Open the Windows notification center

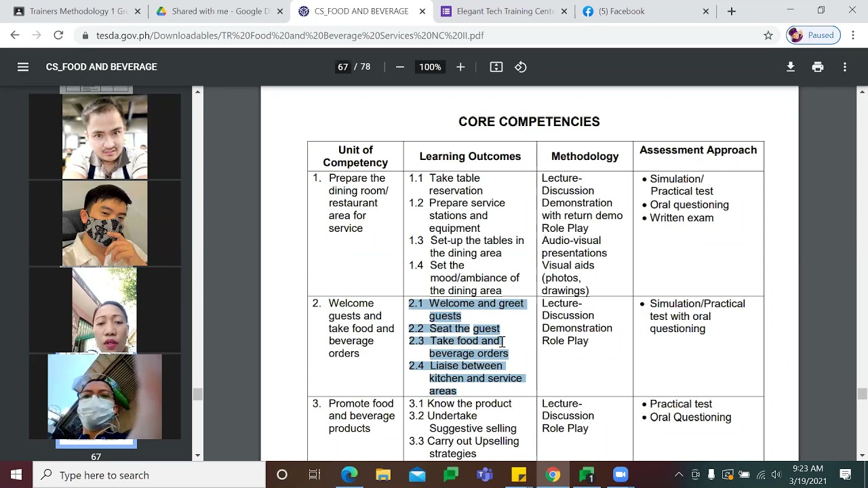846,475
